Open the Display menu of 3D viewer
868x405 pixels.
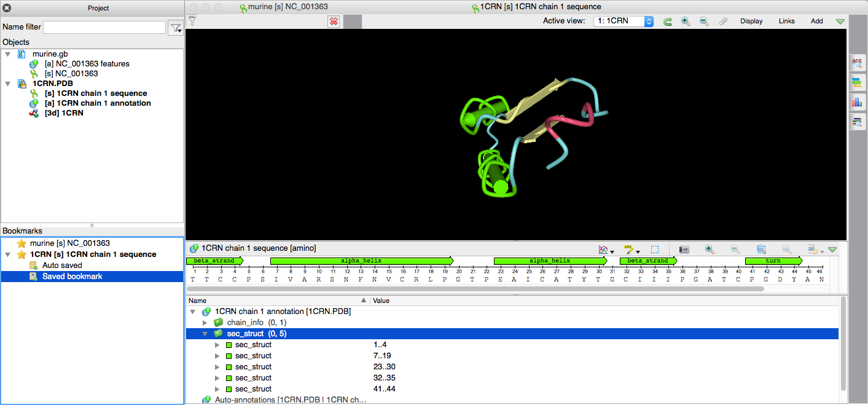coord(751,21)
